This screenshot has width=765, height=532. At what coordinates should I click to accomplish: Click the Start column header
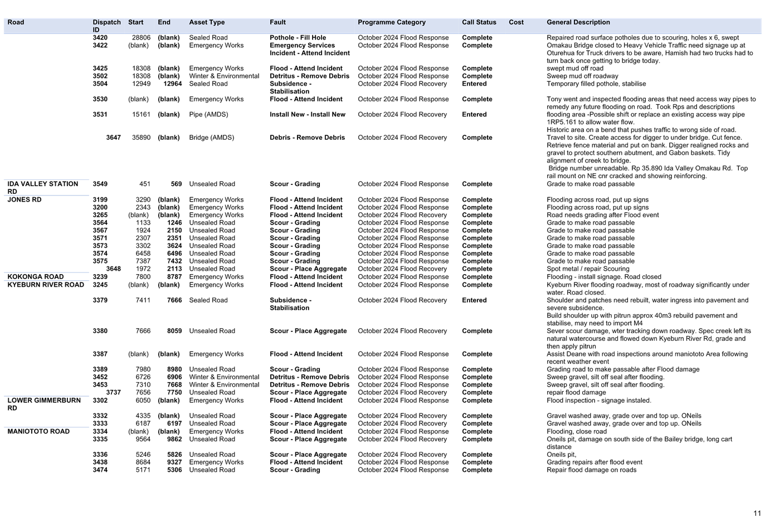[135, 22]
